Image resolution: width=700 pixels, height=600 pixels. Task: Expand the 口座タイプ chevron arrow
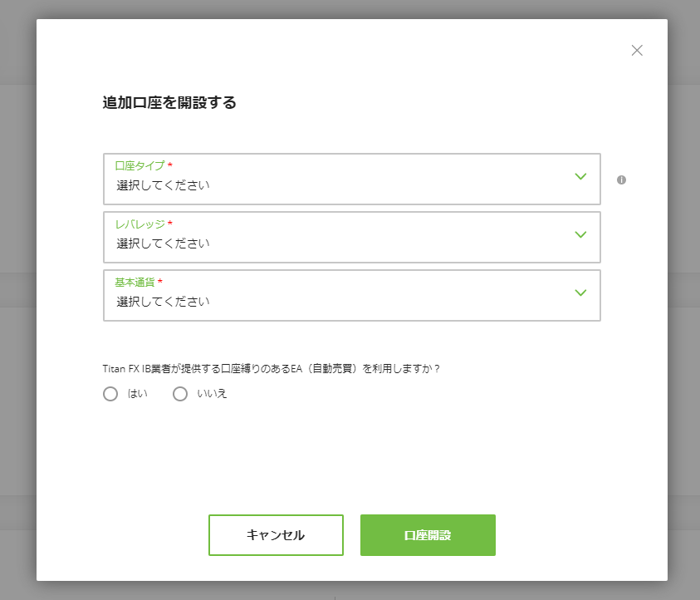[x=580, y=176]
